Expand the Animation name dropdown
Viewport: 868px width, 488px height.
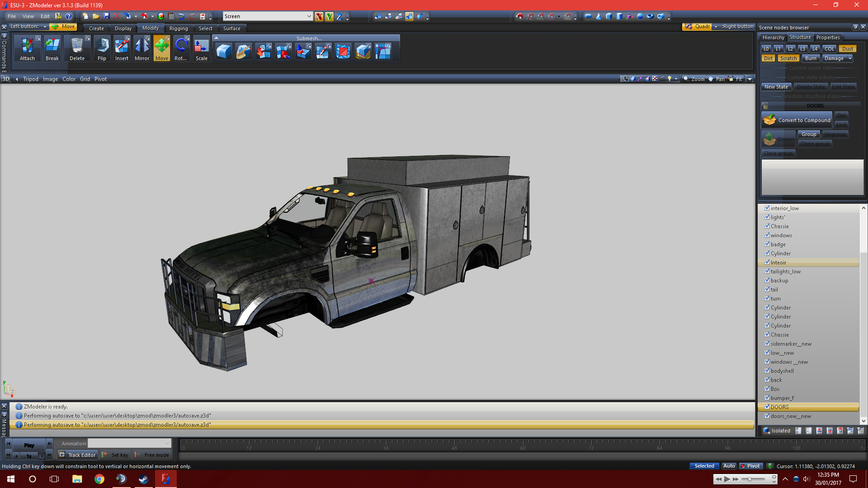(x=167, y=444)
